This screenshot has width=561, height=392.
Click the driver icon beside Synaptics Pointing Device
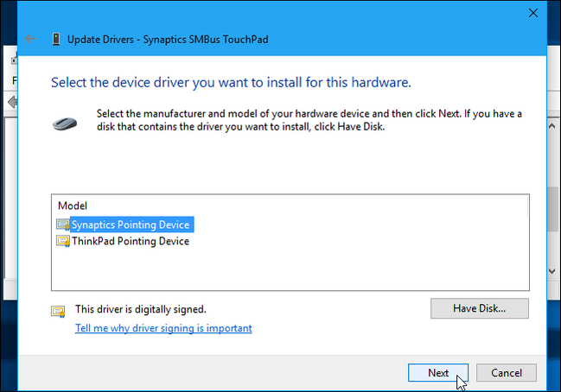(63, 224)
